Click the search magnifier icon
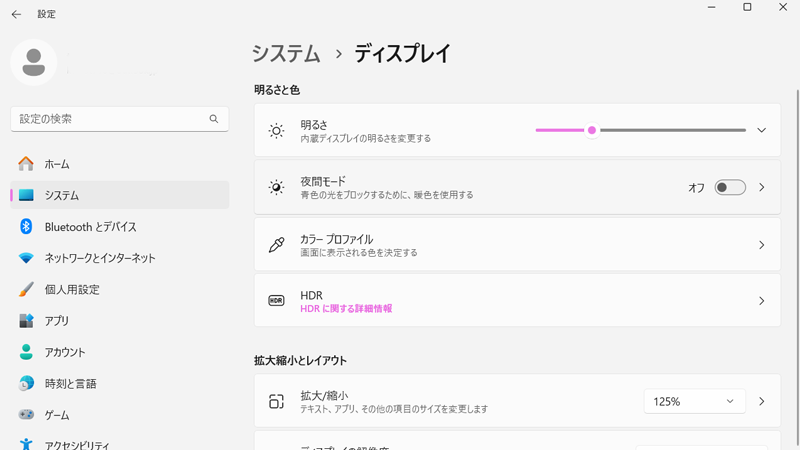Screen dimensions: 800x450 pyautogui.click(x=214, y=119)
